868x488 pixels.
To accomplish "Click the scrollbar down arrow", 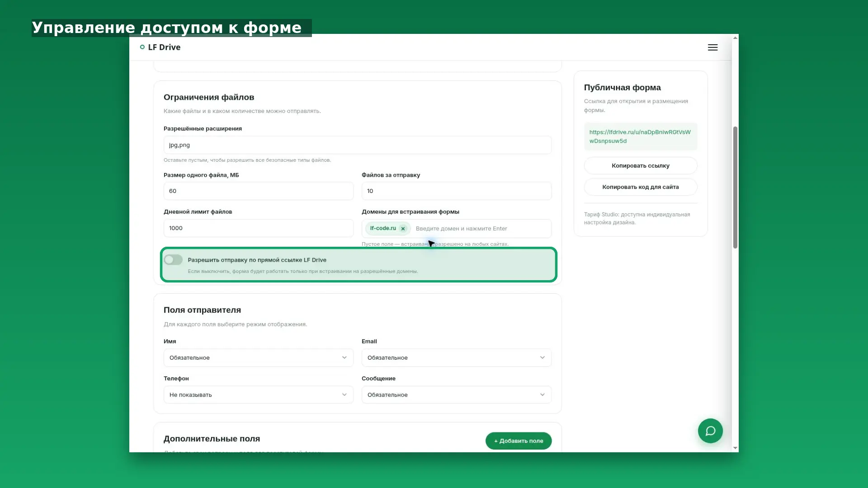I will (735, 448).
